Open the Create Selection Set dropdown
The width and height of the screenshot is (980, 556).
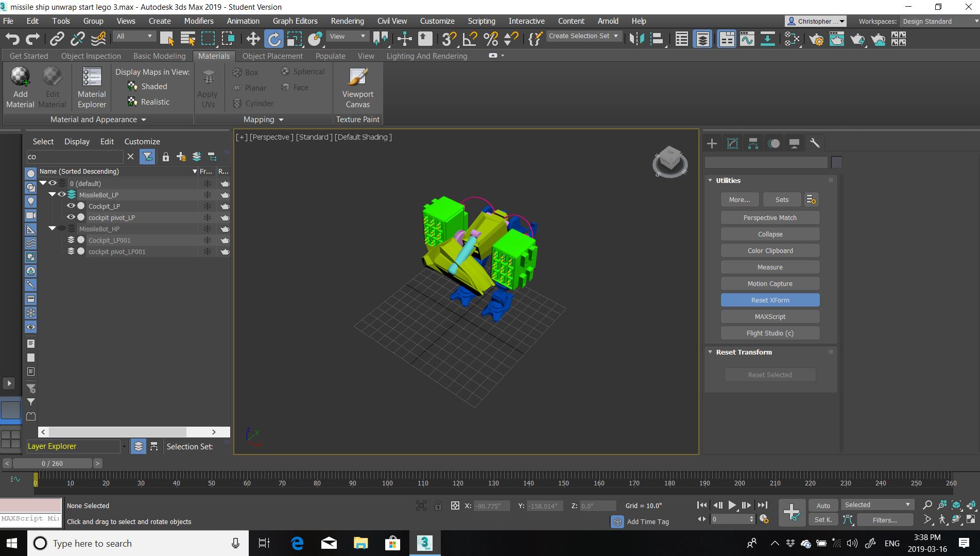pyautogui.click(x=616, y=36)
